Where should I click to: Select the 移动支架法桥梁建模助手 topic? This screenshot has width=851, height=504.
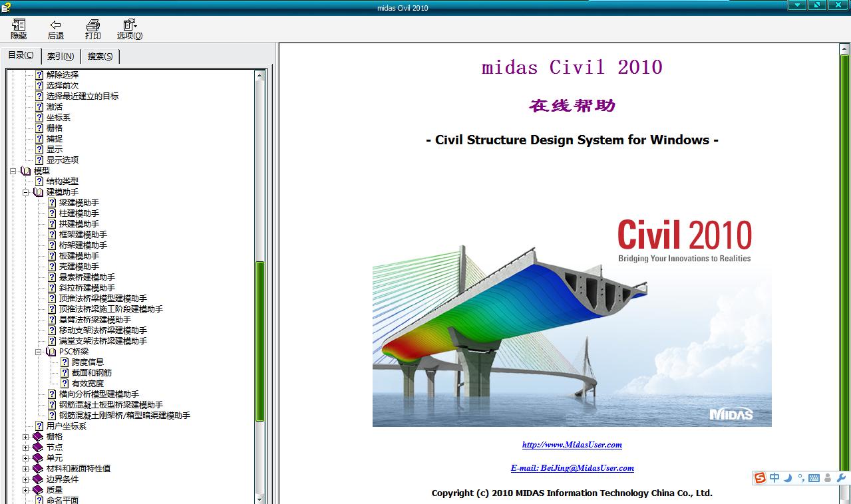pos(103,330)
